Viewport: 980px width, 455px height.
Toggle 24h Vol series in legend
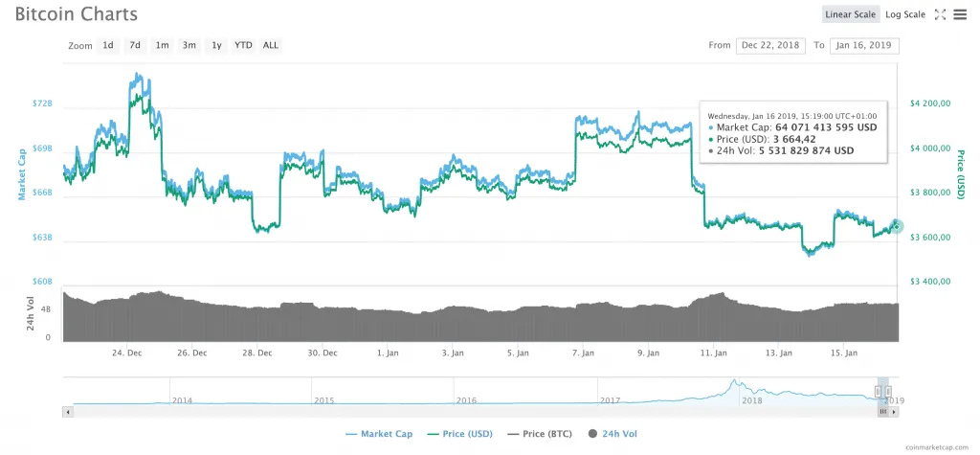[x=612, y=434]
